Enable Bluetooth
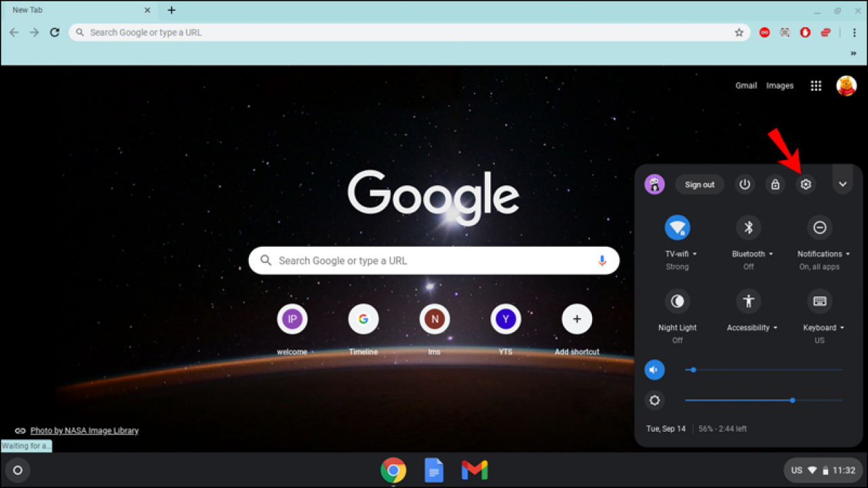 [x=748, y=227]
